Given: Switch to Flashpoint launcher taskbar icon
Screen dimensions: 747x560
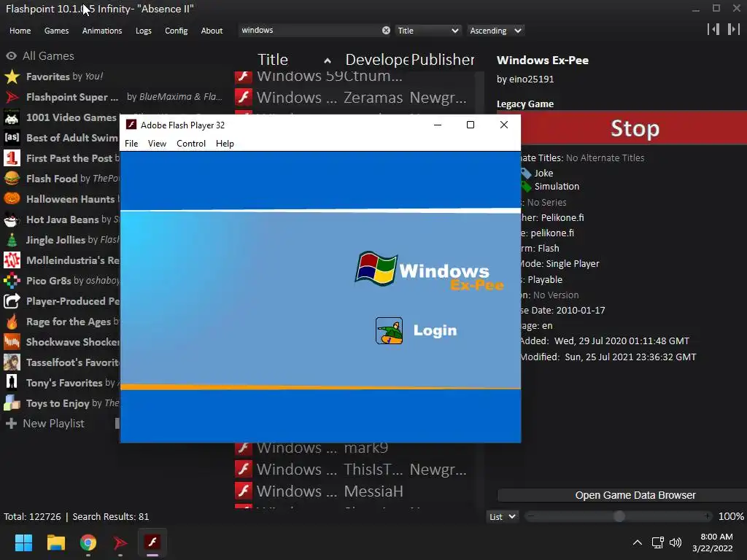Looking at the screenshot, I should click(x=120, y=542).
